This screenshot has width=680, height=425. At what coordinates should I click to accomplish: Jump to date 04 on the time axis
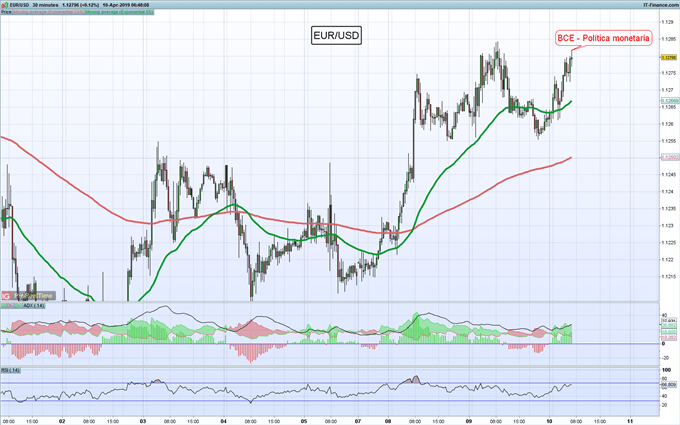click(224, 421)
